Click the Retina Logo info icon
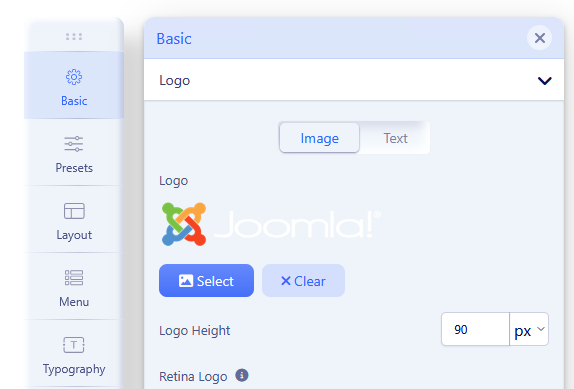The image size is (574, 389). 242,375
